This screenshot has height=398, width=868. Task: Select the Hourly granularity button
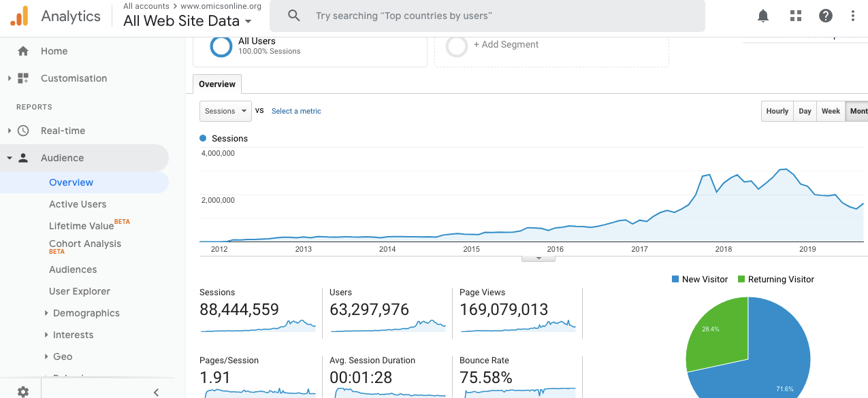click(777, 111)
